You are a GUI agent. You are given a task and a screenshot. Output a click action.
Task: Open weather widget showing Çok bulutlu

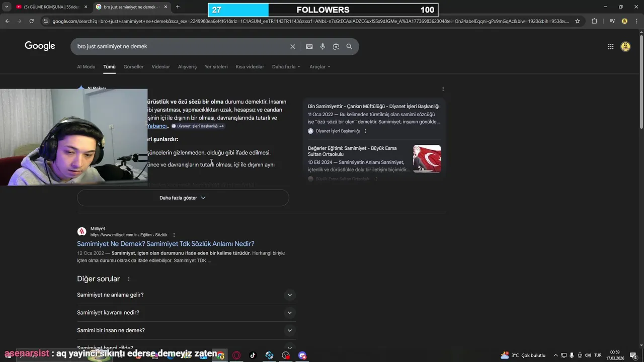523,355
